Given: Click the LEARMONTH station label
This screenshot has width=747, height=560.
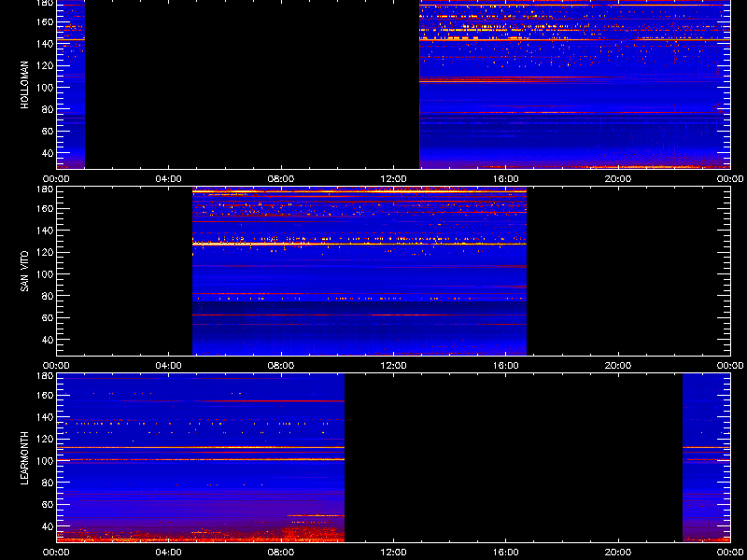Looking at the screenshot, I should (25, 458).
